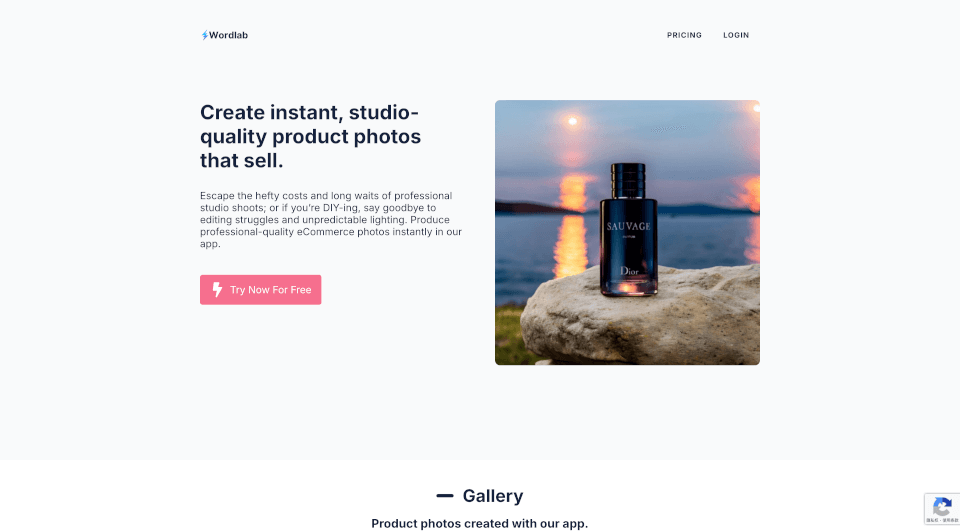Click the 'Escape the hefty costs' paragraph
The height and width of the screenshot is (531, 960).
coord(331,219)
